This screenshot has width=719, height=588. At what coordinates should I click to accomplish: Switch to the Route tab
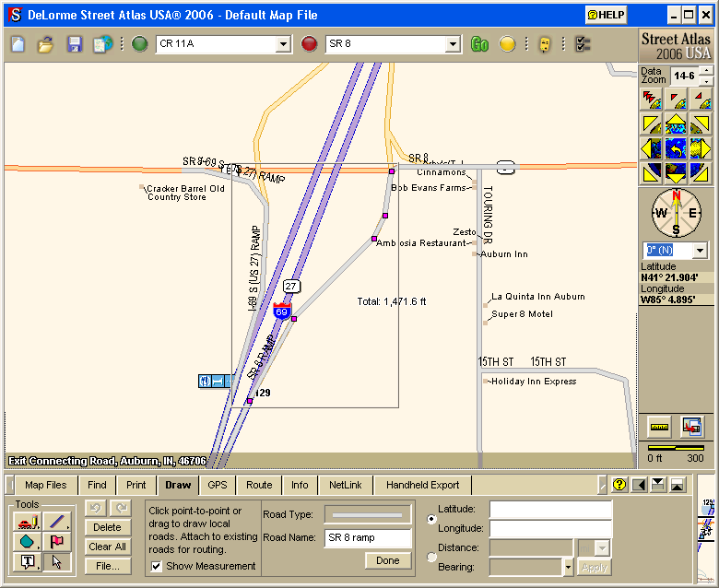(x=259, y=485)
